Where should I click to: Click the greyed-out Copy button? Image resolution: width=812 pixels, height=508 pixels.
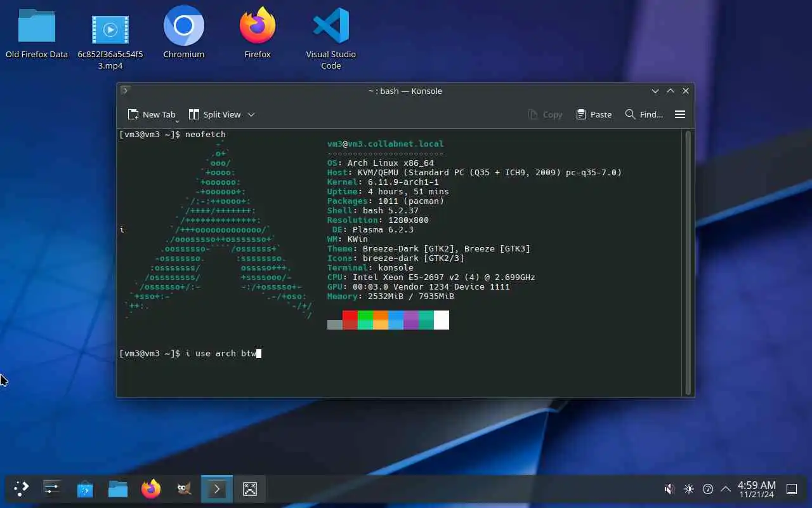click(x=546, y=114)
